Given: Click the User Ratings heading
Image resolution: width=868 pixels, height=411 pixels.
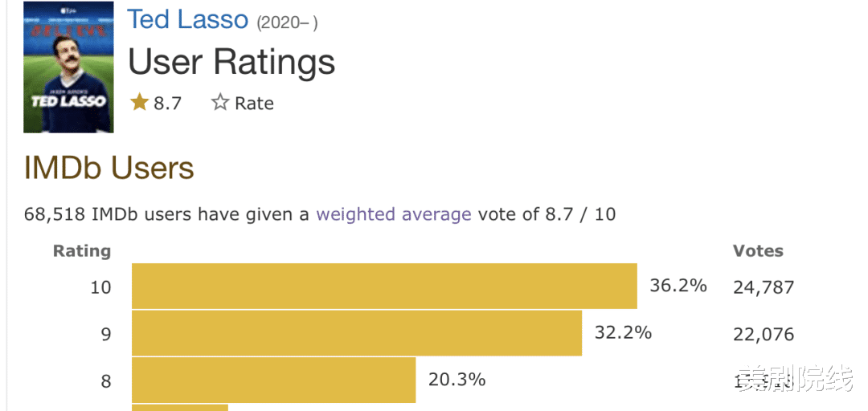Looking at the screenshot, I should click(x=231, y=62).
